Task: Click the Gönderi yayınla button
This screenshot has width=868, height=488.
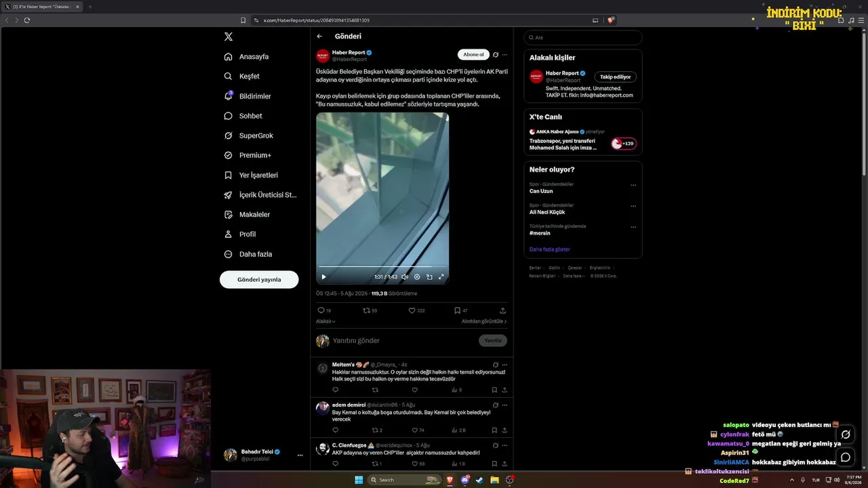Action: point(259,279)
